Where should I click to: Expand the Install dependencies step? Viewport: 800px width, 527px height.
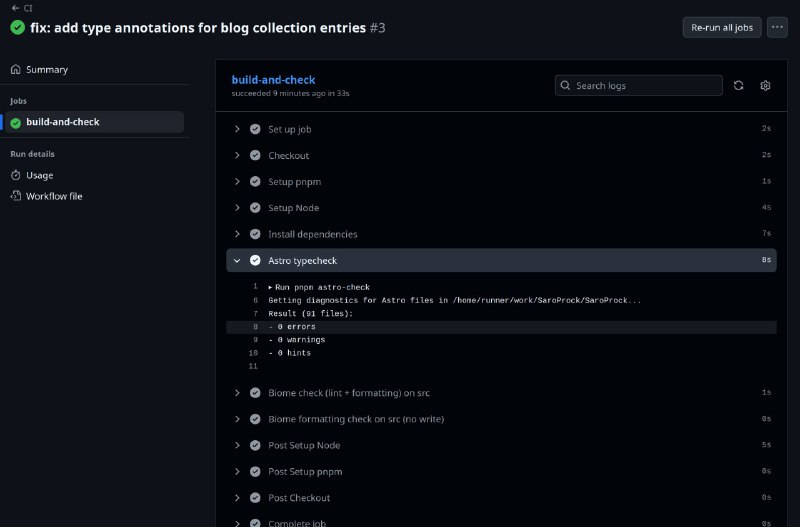237,234
